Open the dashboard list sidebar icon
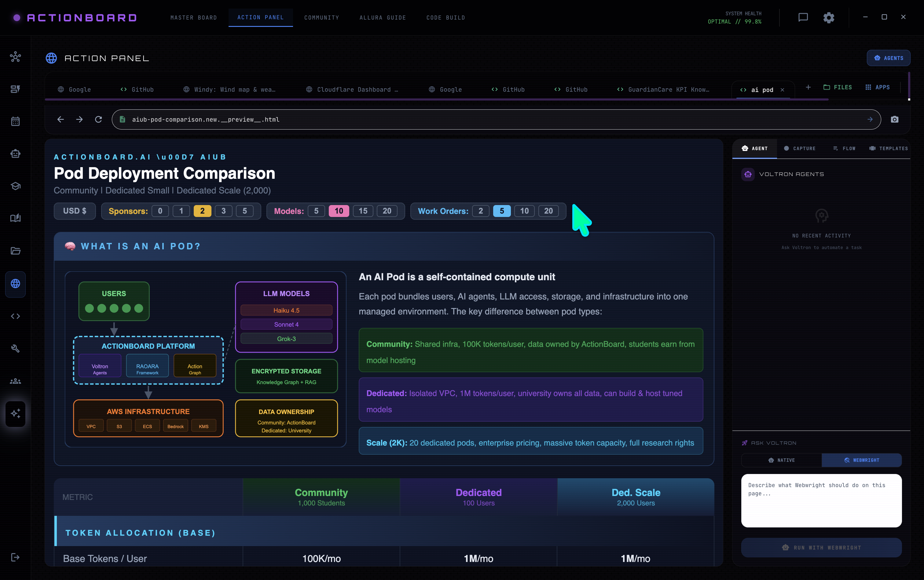 point(15,89)
